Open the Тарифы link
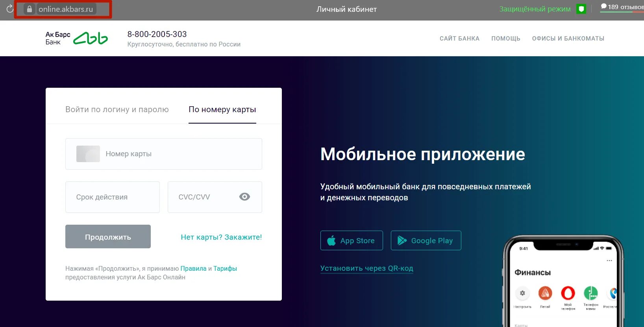This screenshot has height=327, width=644. tap(225, 269)
